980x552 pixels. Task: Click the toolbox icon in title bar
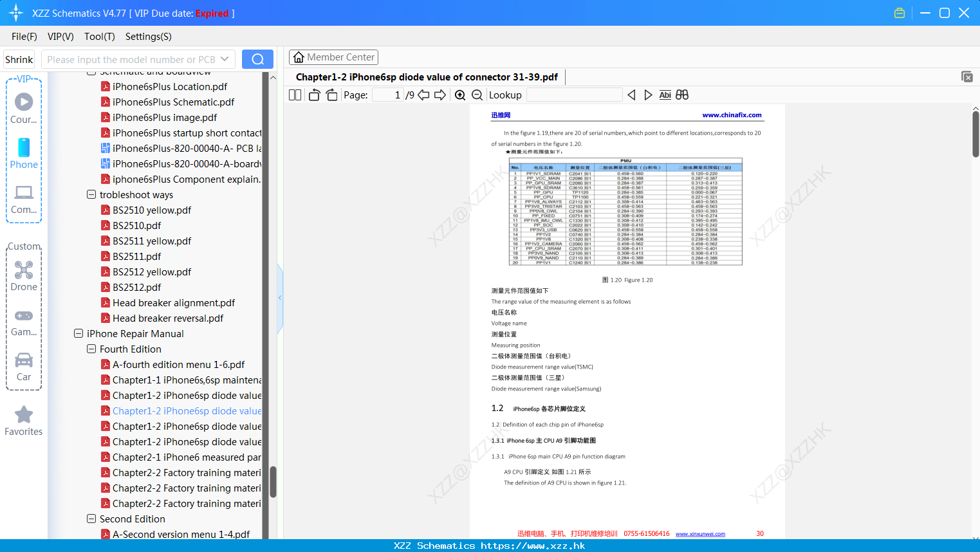click(x=900, y=13)
